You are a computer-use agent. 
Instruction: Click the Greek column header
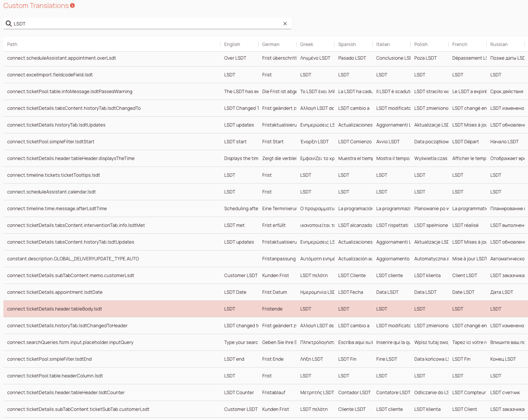[x=306, y=44]
